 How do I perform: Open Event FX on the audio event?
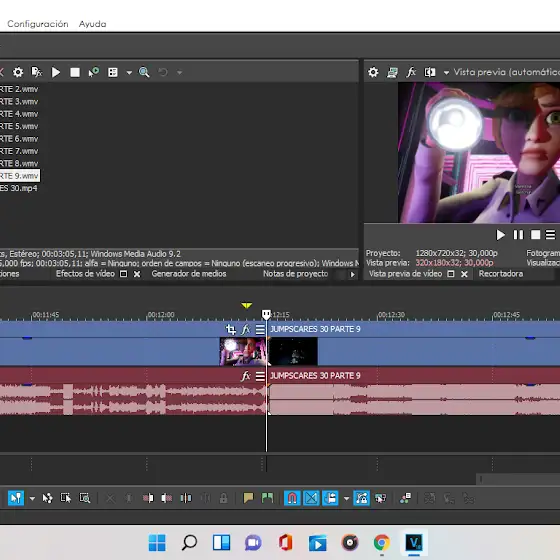click(246, 376)
